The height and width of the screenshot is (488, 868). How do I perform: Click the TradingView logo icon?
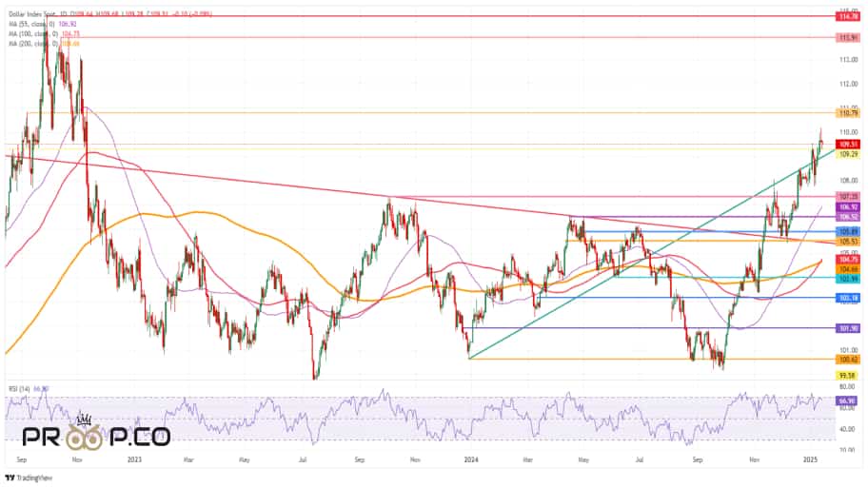(10, 478)
